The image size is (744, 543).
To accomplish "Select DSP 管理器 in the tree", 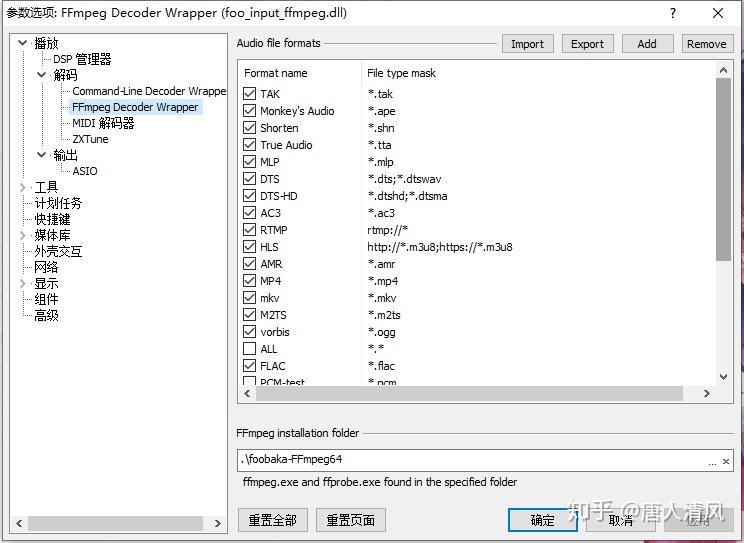I will pos(82,59).
